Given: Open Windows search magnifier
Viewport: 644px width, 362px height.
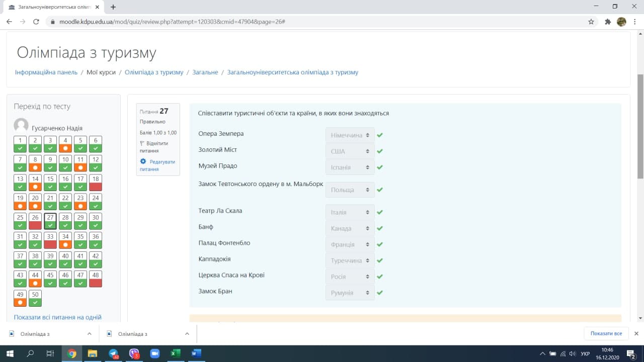Looking at the screenshot, I should point(30,353).
